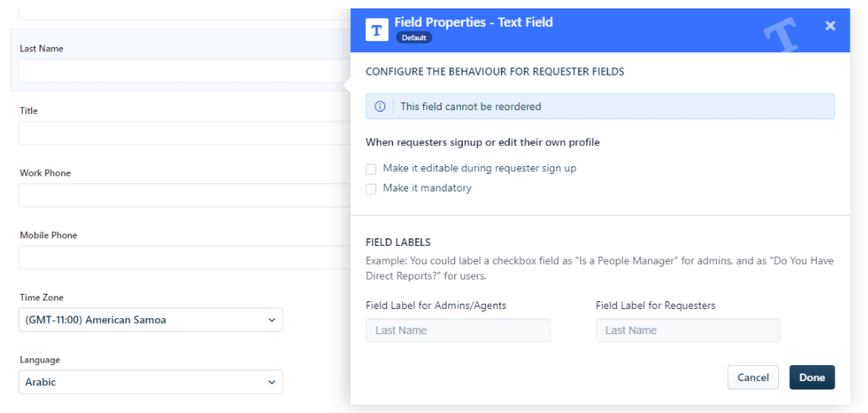The image size is (868, 413).
Task: Click the Title input field
Action: (x=181, y=133)
